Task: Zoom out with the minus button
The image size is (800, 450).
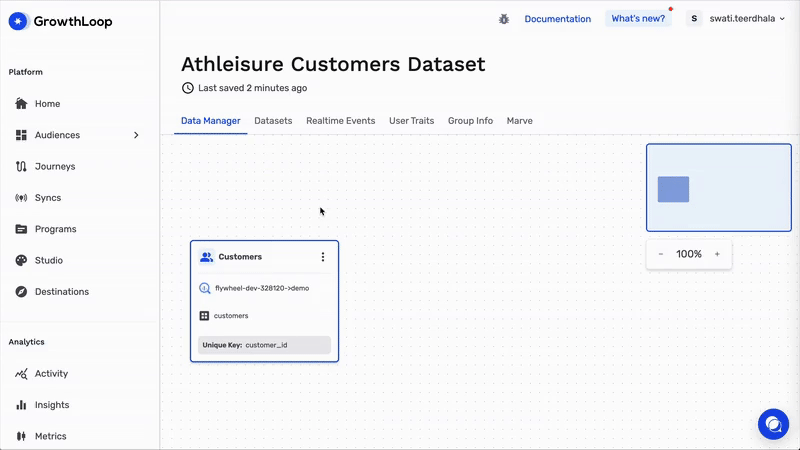Action: tap(661, 254)
